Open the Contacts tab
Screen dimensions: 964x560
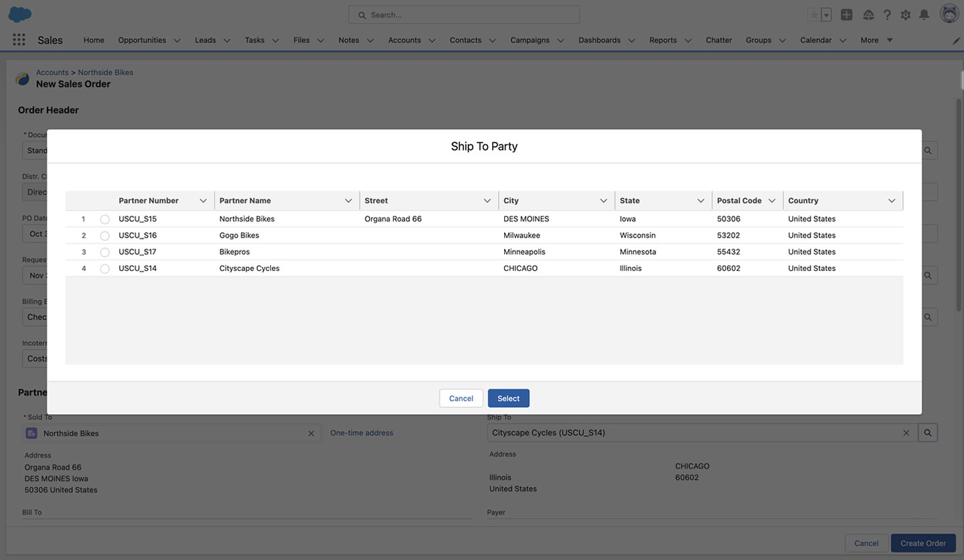coord(465,40)
